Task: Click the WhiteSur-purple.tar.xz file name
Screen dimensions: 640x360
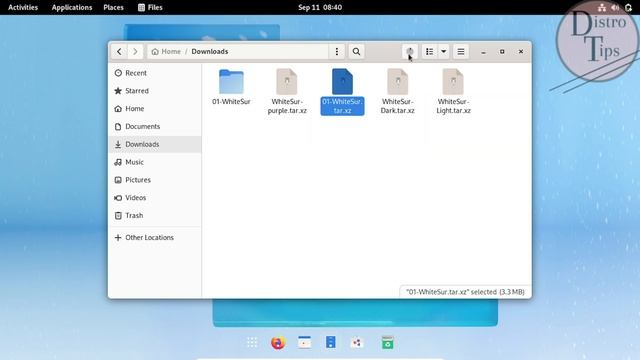Action: click(287, 106)
